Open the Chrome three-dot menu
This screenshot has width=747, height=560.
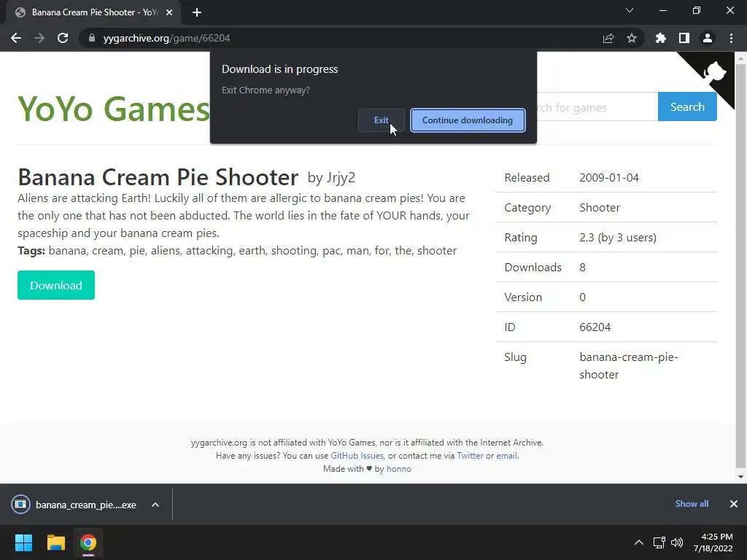pos(731,38)
